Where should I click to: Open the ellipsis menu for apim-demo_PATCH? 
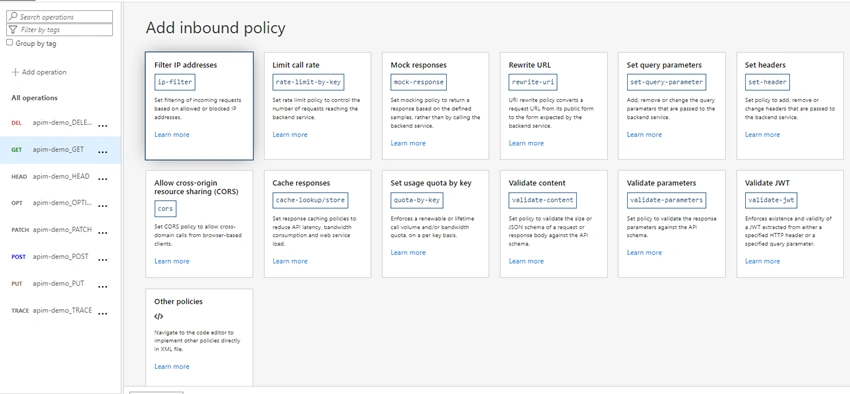coord(102,232)
